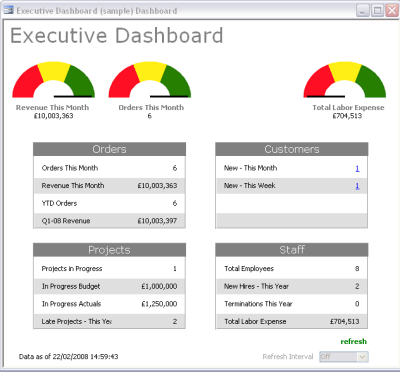The height and width of the screenshot is (372, 400).
Task: Click the Q1-08 Revenue value £10,003,397
Action: pyautogui.click(x=157, y=221)
